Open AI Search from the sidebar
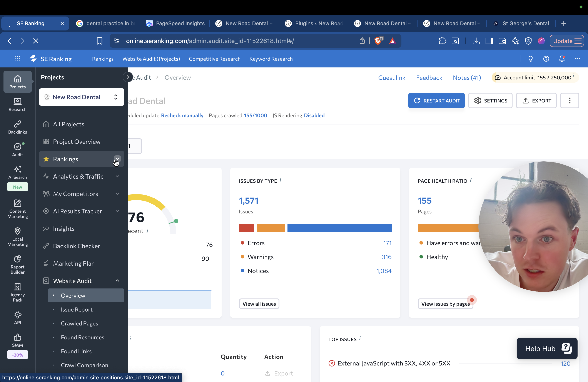 click(17, 172)
